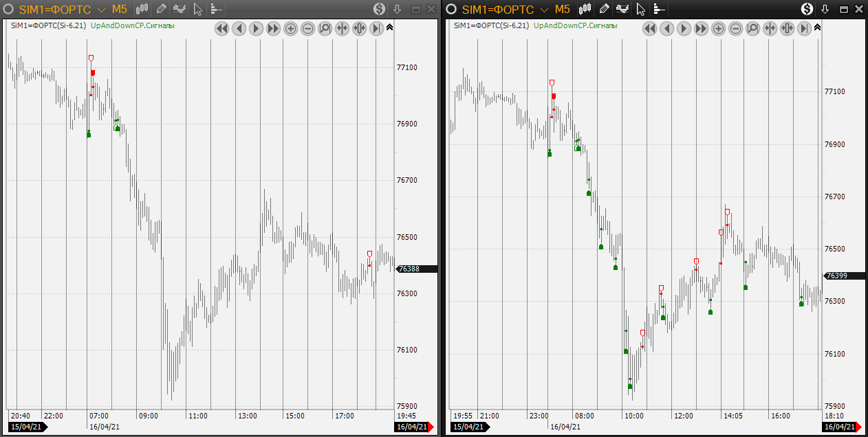Open symbol dropdown arrow in right chart

(x=544, y=10)
